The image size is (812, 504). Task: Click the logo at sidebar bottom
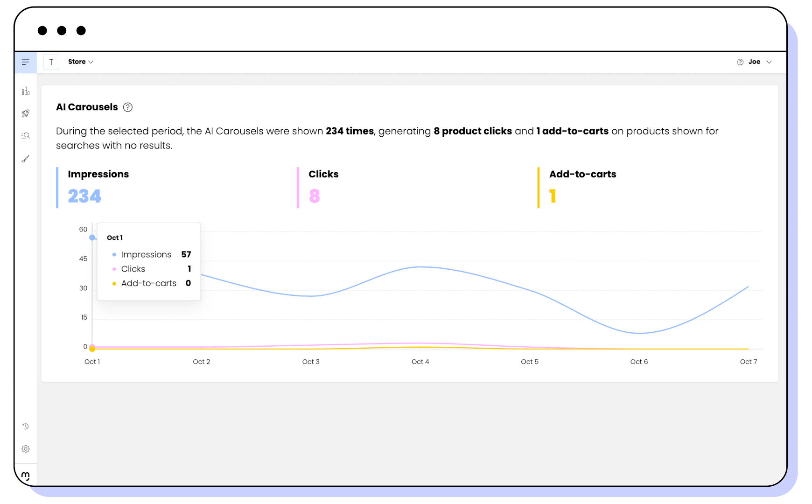pyautogui.click(x=26, y=476)
